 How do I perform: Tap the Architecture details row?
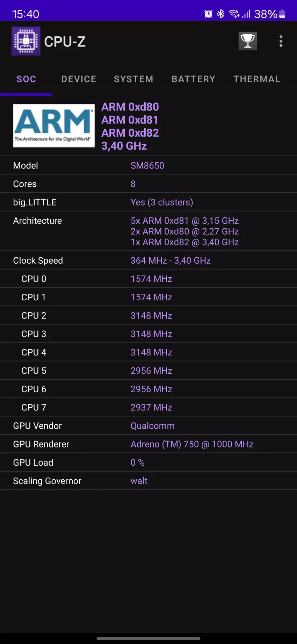(x=148, y=231)
